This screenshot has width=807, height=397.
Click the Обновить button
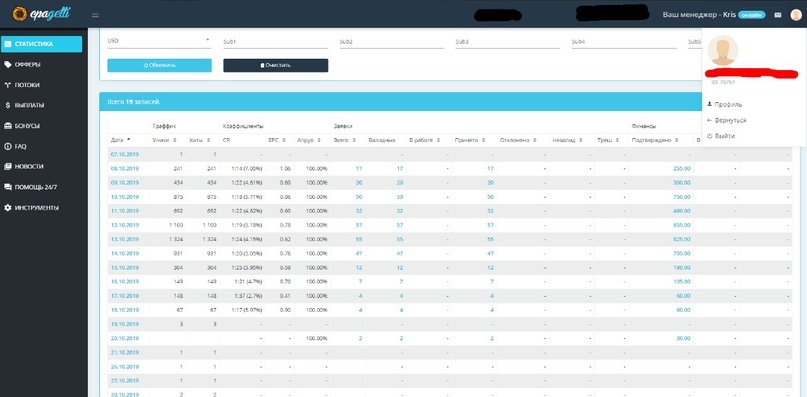click(160, 65)
